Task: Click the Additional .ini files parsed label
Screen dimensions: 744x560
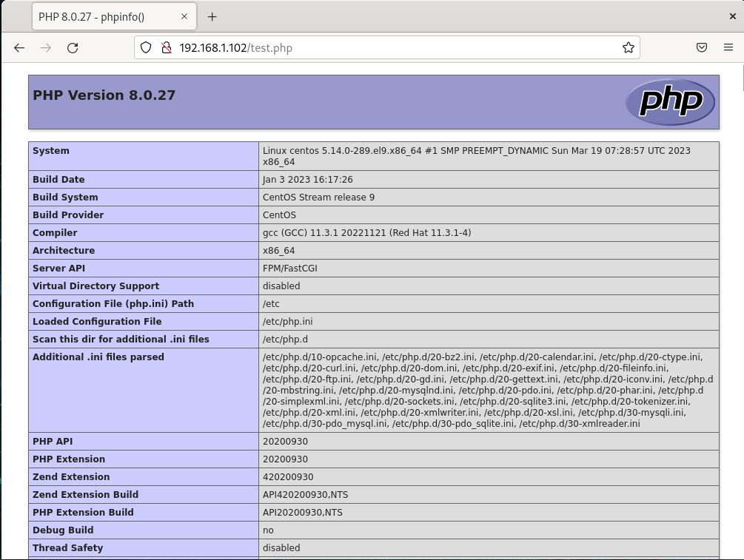Action: (98, 357)
